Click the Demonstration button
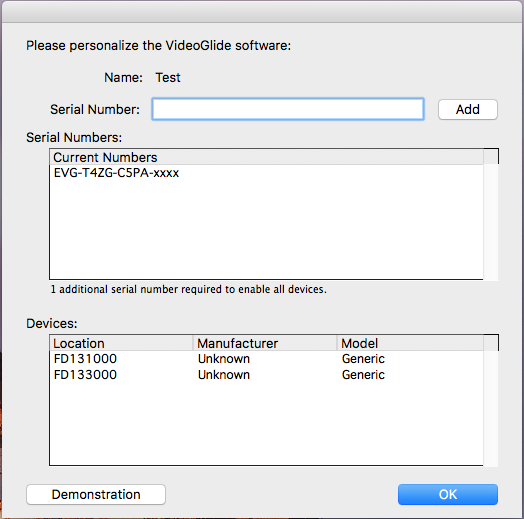Viewport: 524px width, 519px height. pos(96,494)
